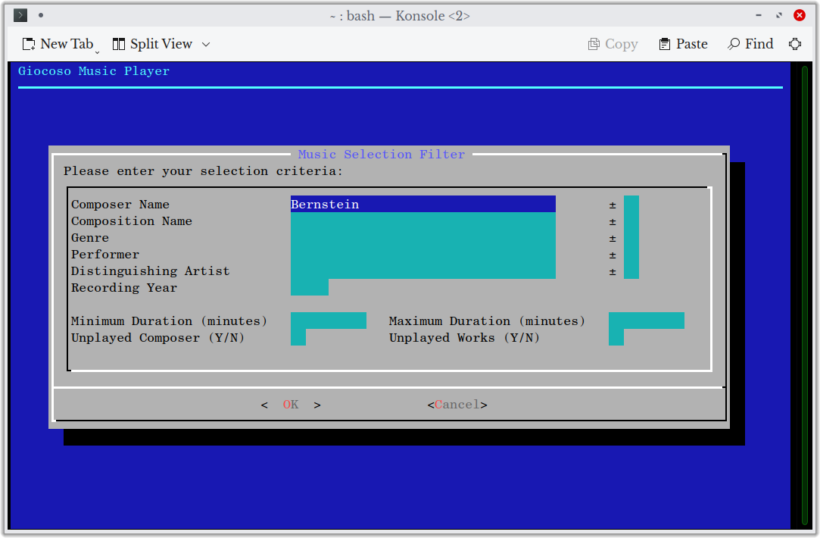Image resolution: width=820 pixels, height=538 pixels.
Task: Click the Maximum Duration minutes field
Action: [x=646, y=321]
